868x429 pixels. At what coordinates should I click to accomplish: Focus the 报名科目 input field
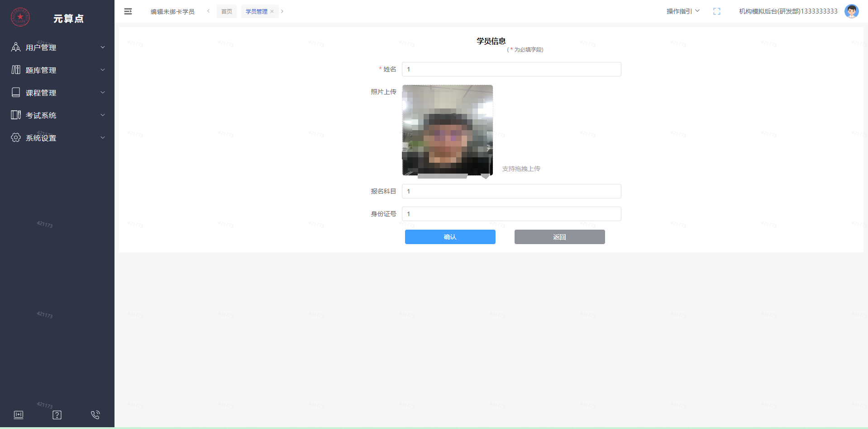point(511,191)
